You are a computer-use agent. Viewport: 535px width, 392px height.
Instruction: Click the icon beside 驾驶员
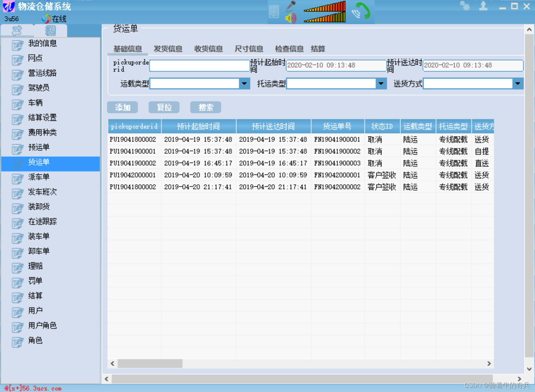click(x=18, y=89)
